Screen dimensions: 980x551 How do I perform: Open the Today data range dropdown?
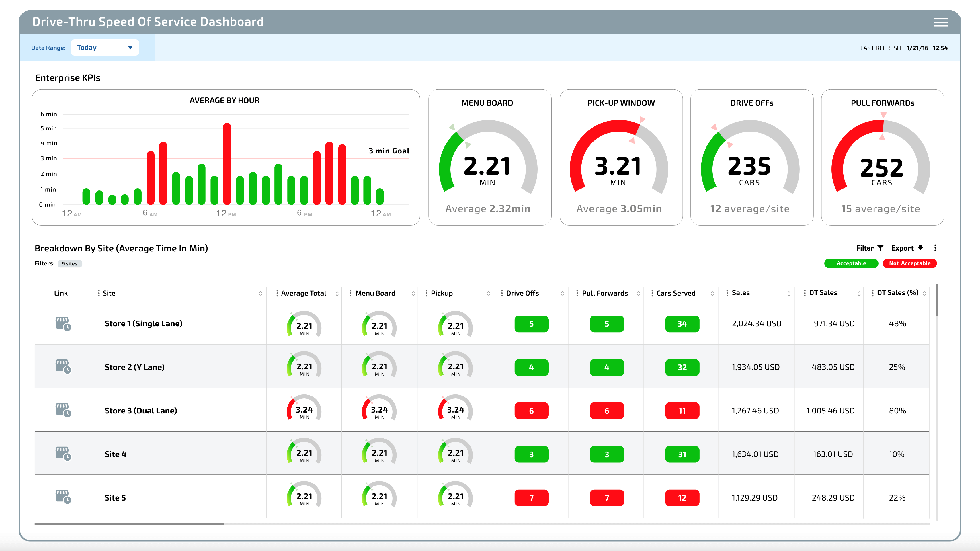[x=105, y=47]
